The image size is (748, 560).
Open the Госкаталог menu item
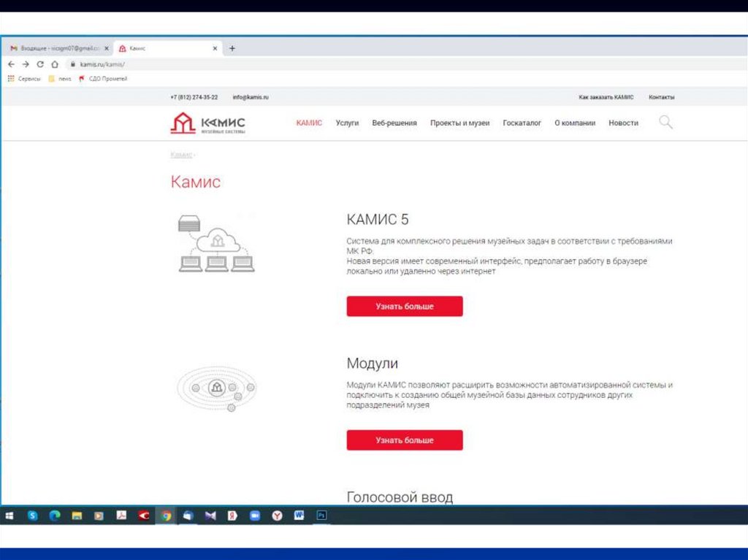522,123
